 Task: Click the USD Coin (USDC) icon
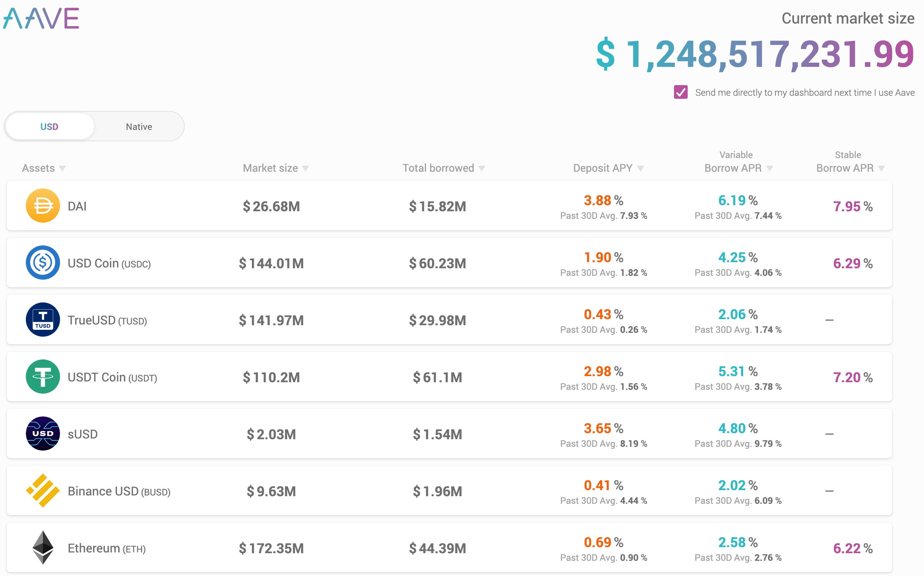[43, 263]
